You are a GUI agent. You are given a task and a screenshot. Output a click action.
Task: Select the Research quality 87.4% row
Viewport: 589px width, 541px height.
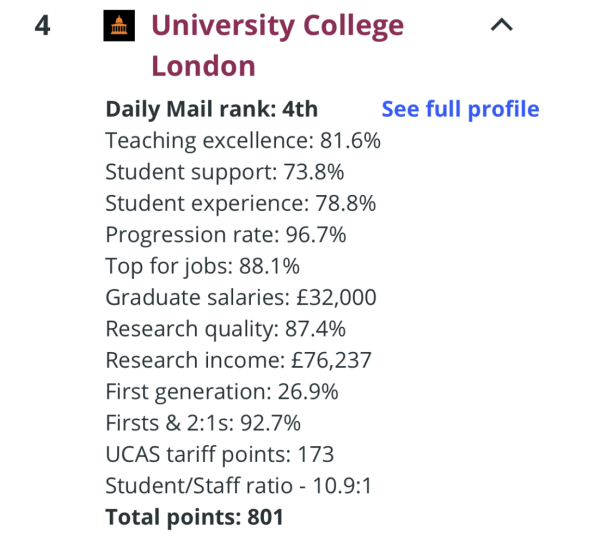(225, 329)
